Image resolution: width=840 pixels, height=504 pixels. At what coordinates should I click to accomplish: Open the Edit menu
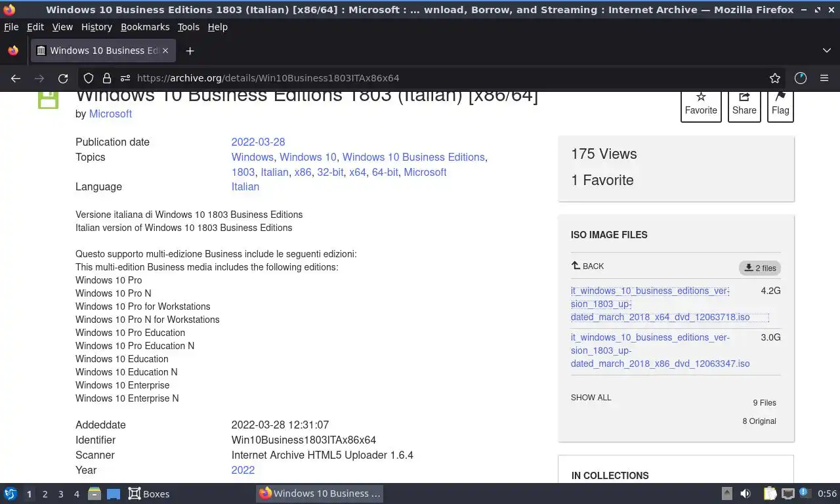[35, 27]
